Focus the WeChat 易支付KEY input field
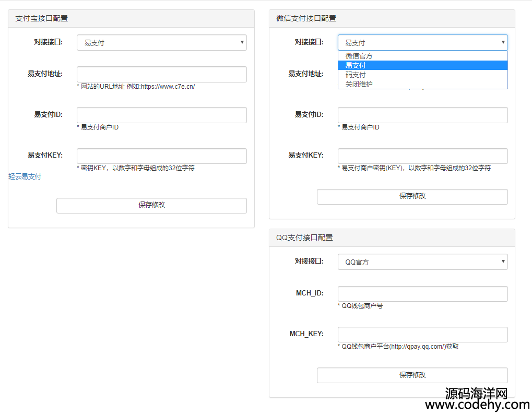532x415 pixels. (422, 156)
